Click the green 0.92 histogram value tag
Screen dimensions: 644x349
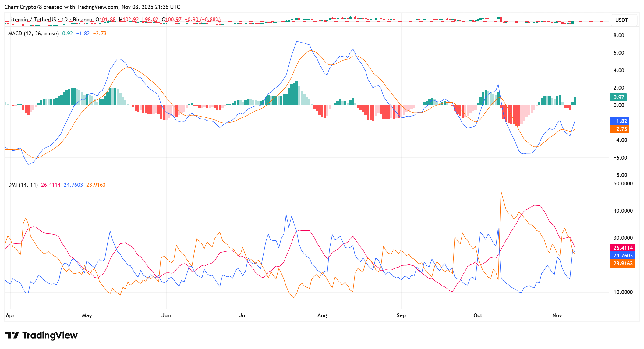coord(618,97)
